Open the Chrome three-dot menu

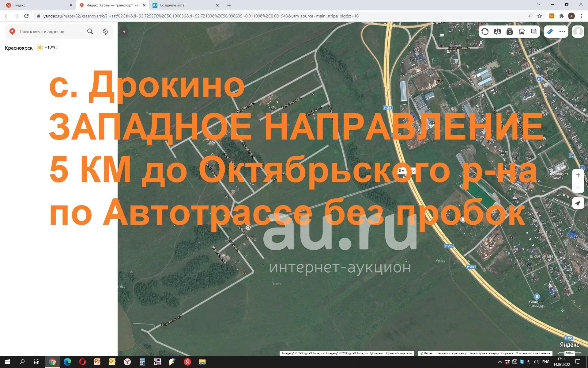coord(581,16)
